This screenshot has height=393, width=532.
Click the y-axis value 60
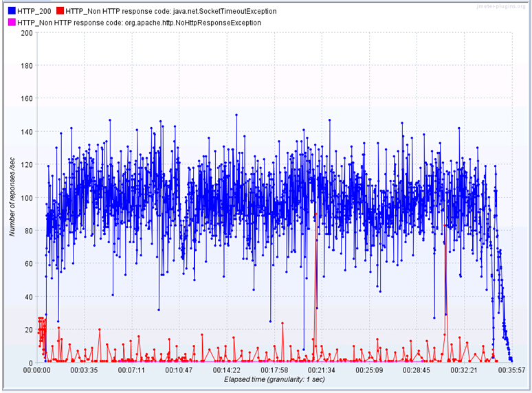click(x=29, y=264)
